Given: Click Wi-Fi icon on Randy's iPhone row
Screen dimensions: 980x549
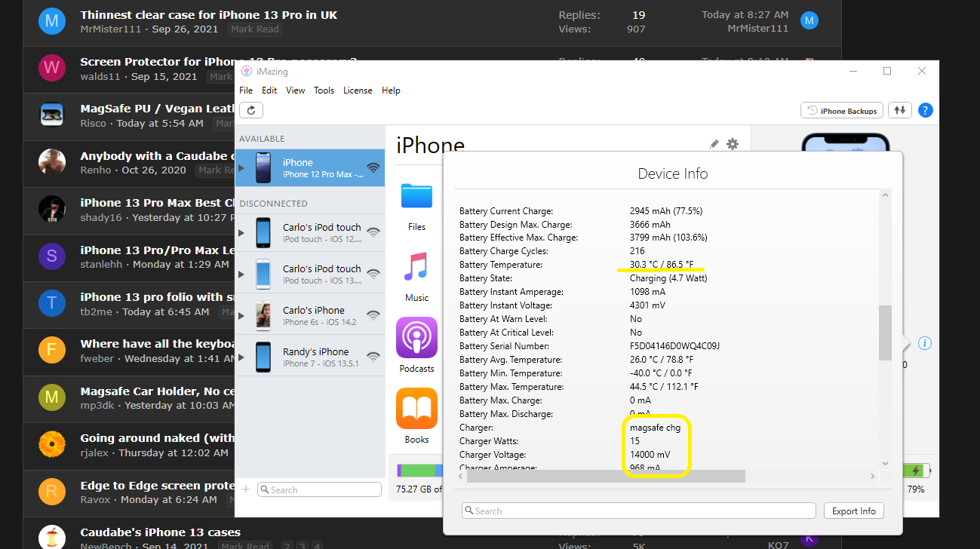Looking at the screenshot, I should click(373, 357).
